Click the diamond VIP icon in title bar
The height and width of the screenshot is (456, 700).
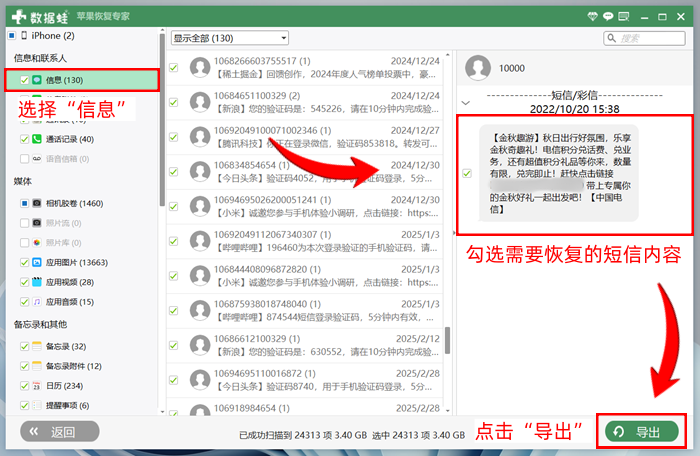pyautogui.click(x=592, y=17)
